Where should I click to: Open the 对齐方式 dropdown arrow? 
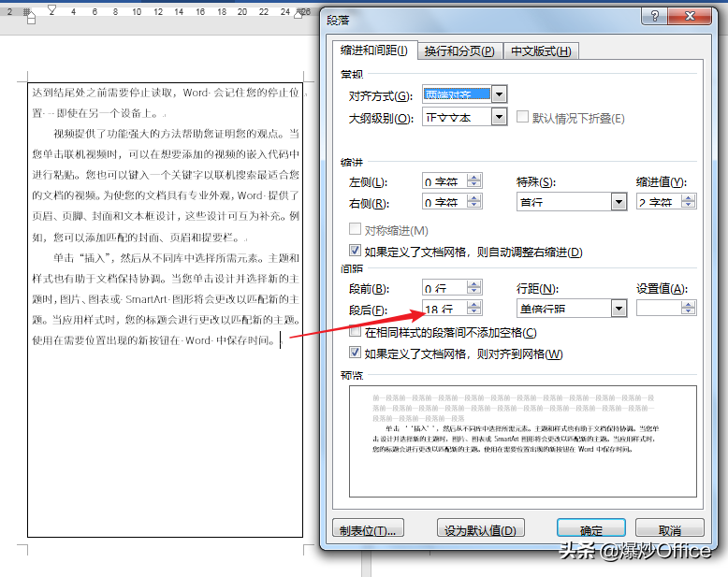499,94
